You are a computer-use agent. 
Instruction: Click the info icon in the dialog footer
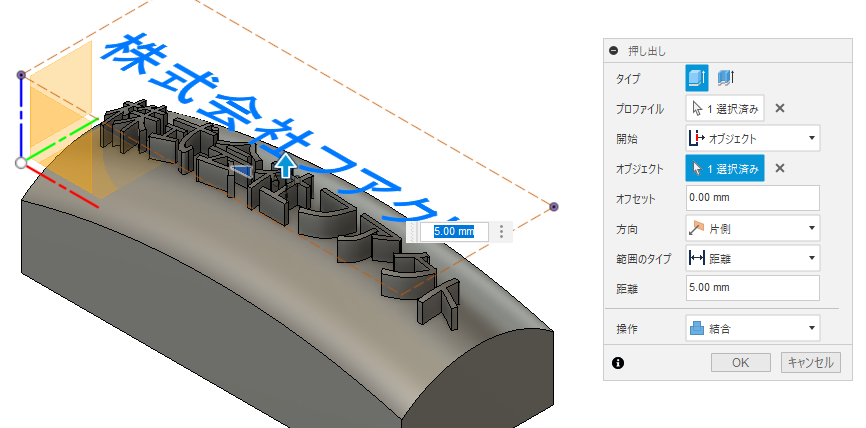pos(618,363)
